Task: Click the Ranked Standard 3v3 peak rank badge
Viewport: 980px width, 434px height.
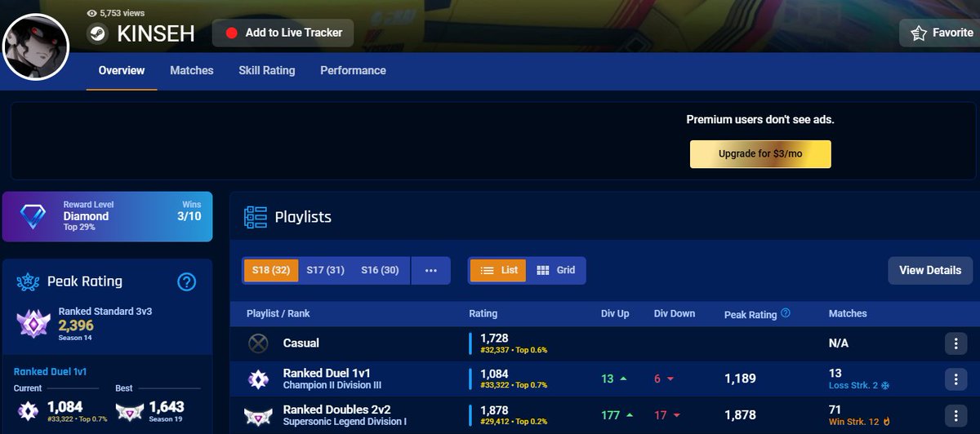Action: (x=35, y=325)
